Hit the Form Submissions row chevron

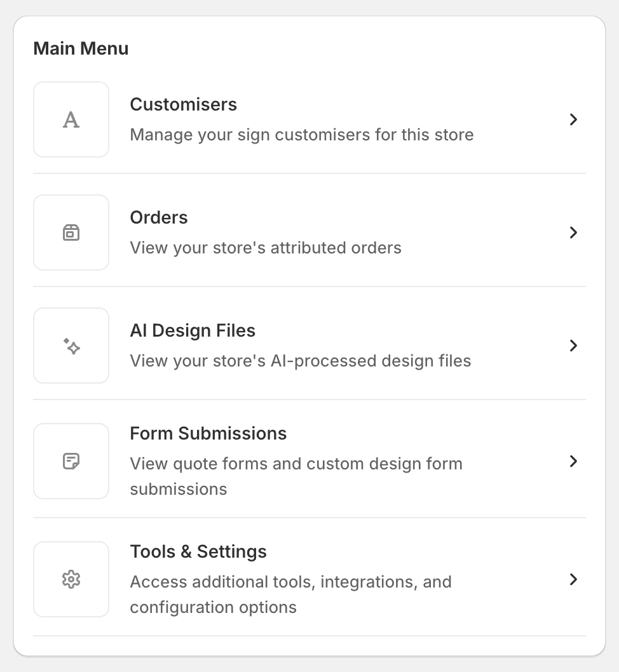[573, 461]
